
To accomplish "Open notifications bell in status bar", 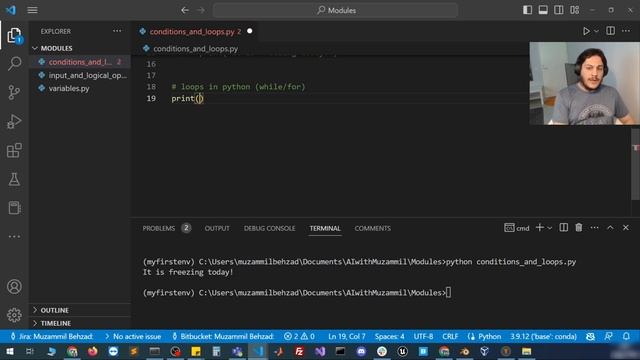I will click(626, 337).
